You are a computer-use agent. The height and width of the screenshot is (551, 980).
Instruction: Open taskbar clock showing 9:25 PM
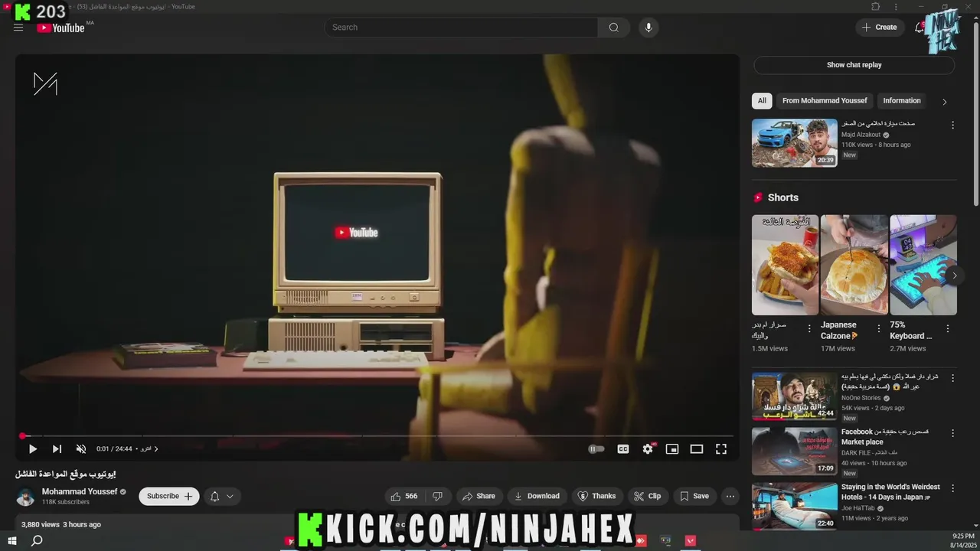[963, 540]
